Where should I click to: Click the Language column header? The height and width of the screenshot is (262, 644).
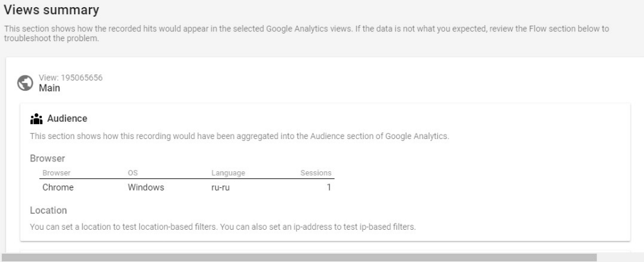click(x=229, y=173)
